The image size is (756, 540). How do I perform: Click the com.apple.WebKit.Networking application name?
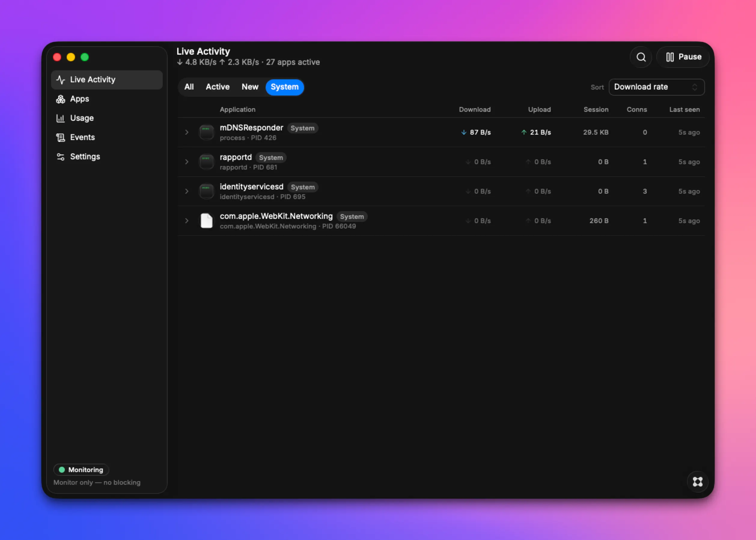click(276, 216)
